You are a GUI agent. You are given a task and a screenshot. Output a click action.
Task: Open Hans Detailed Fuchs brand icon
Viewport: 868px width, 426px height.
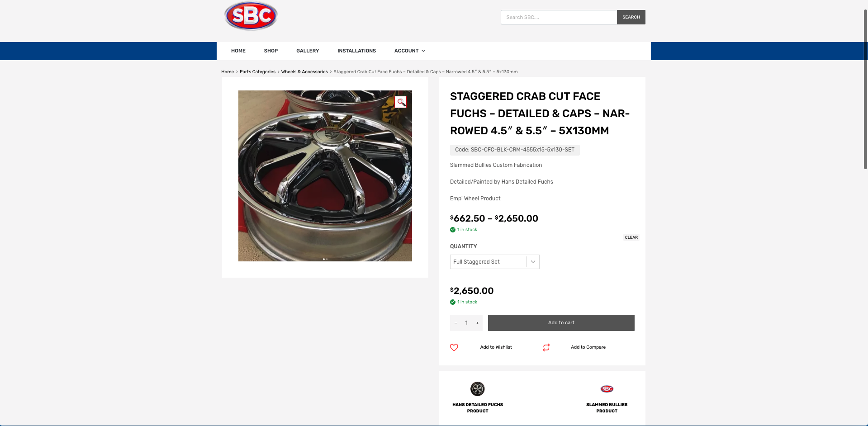click(477, 389)
